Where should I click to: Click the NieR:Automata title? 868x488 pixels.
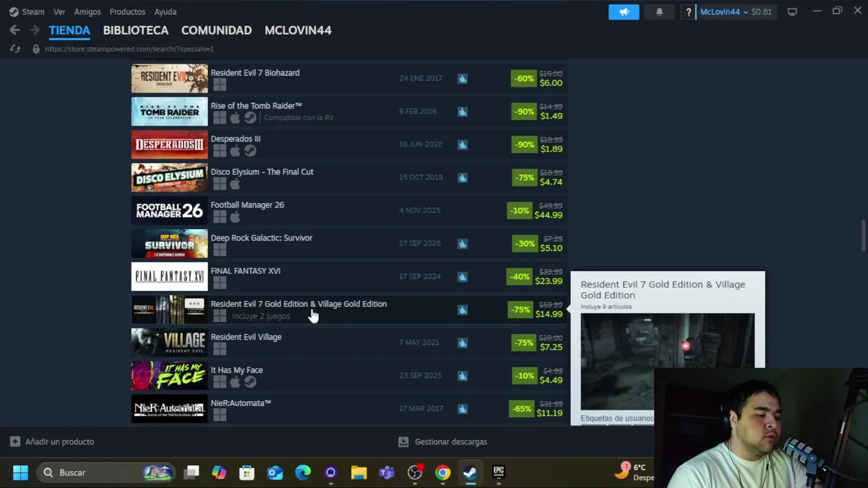[x=241, y=403]
